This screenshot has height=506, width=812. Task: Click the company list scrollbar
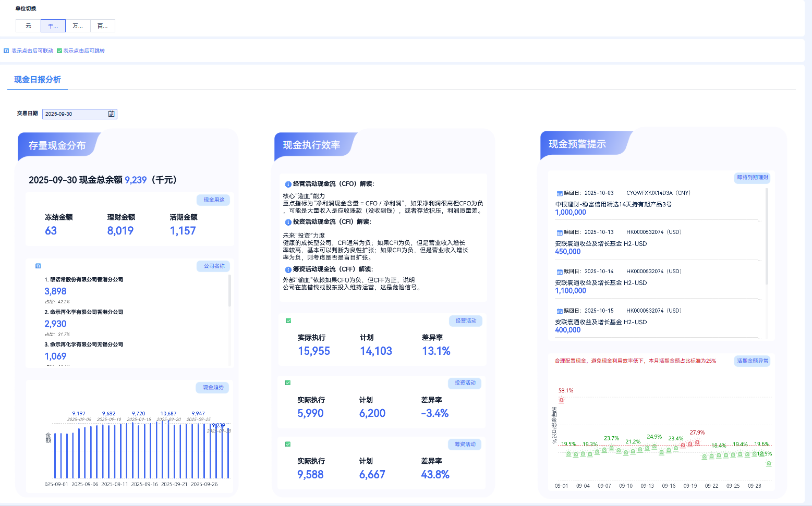coord(229,290)
